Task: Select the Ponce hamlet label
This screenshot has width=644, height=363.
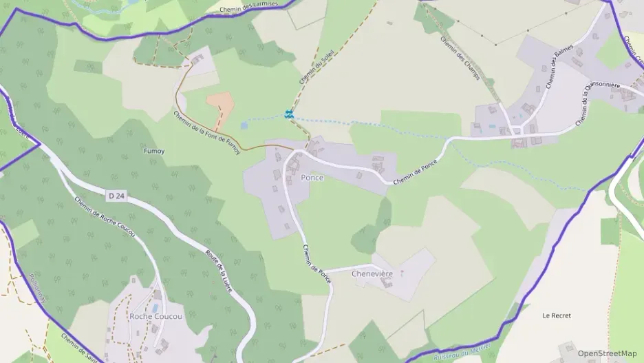Action: coord(312,178)
